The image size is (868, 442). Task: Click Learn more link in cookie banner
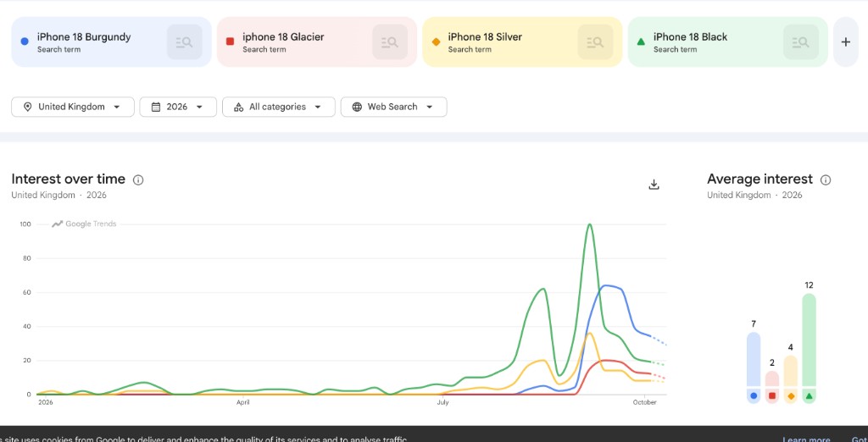[x=806, y=439]
